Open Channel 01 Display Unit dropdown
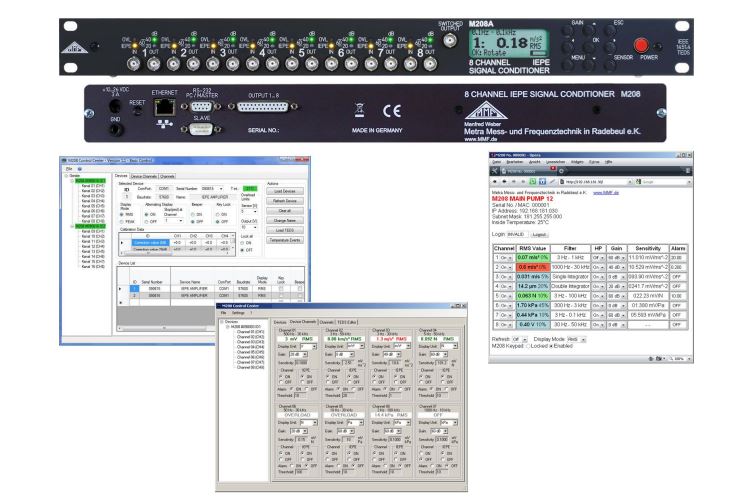The image size is (755, 500). click(308, 346)
